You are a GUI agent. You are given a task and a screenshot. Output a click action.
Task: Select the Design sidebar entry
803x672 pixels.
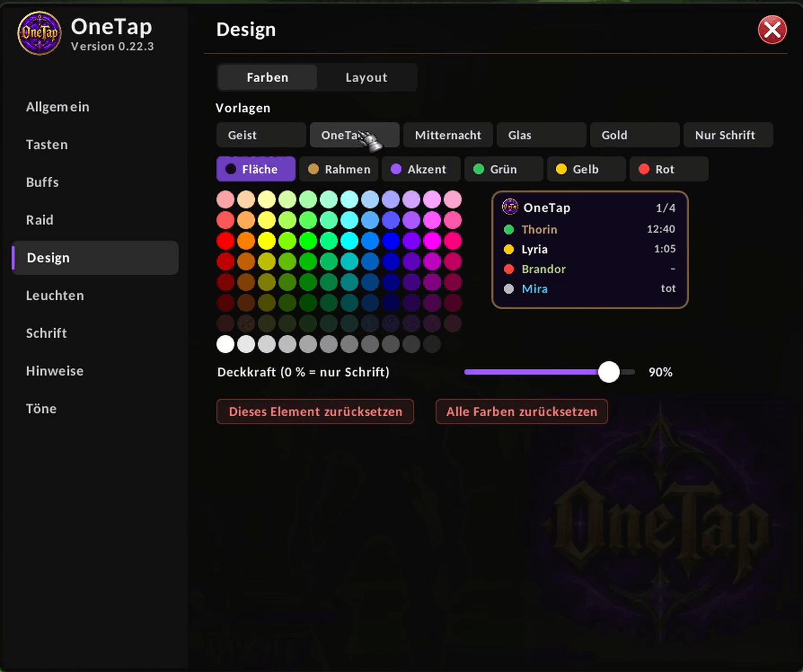coord(95,258)
